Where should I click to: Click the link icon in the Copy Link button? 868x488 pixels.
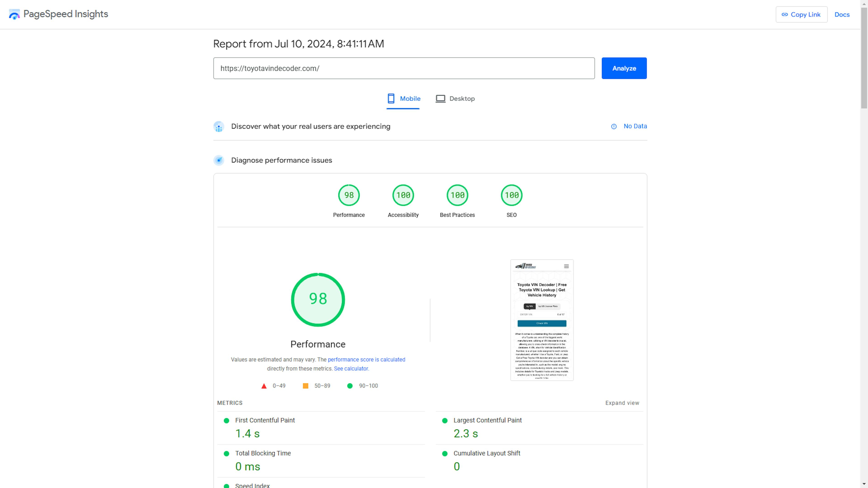(785, 14)
